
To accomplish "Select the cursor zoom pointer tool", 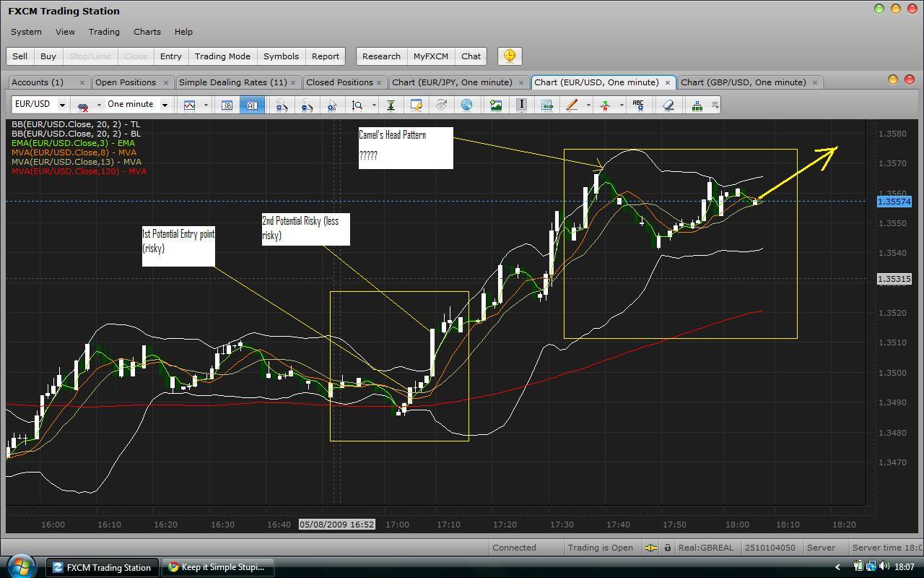I will pyautogui.click(x=332, y=105).
